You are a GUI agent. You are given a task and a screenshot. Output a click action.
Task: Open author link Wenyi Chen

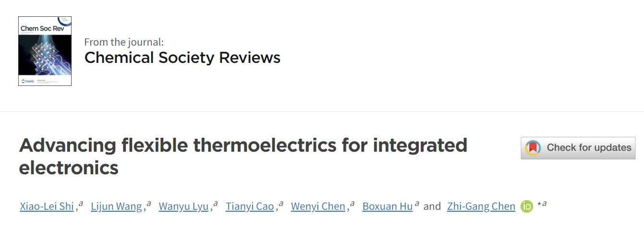pyautogui.click(x=318, y=206)
